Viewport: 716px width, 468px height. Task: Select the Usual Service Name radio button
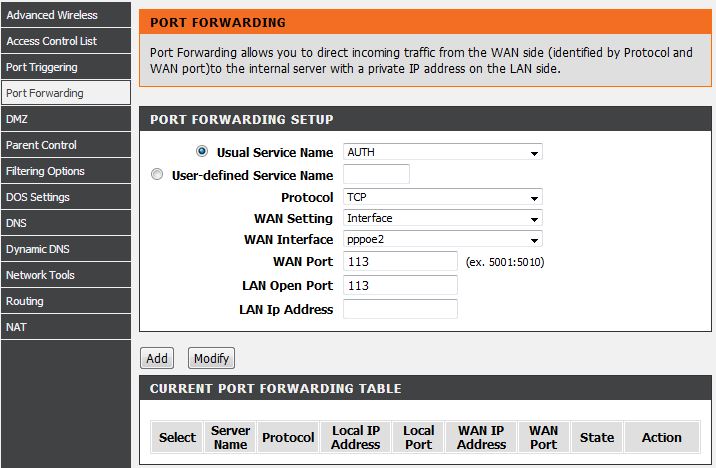tap(202, 152)
